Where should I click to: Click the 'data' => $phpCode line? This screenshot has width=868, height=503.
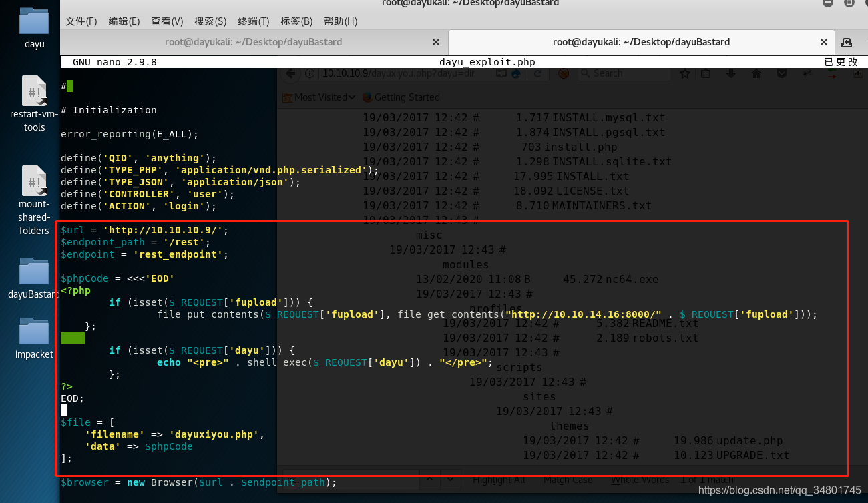pyautogui.click(x=139, y=446)
